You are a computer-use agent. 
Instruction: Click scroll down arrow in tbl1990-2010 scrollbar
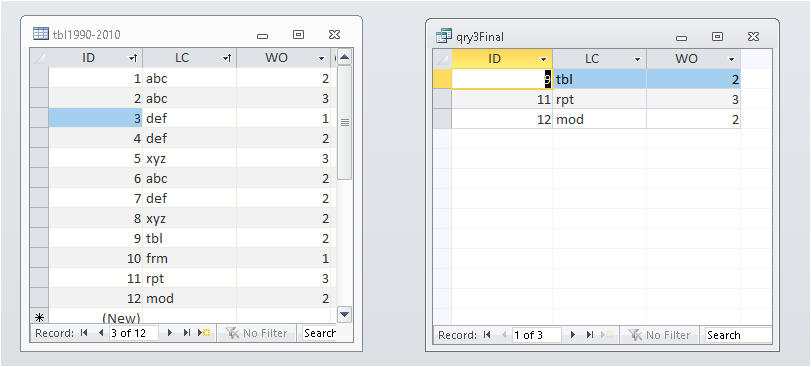344,314
